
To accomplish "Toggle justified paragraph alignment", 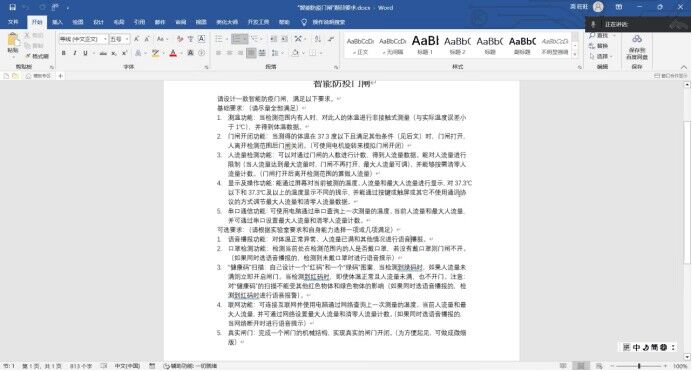I will tap(251, 53).
